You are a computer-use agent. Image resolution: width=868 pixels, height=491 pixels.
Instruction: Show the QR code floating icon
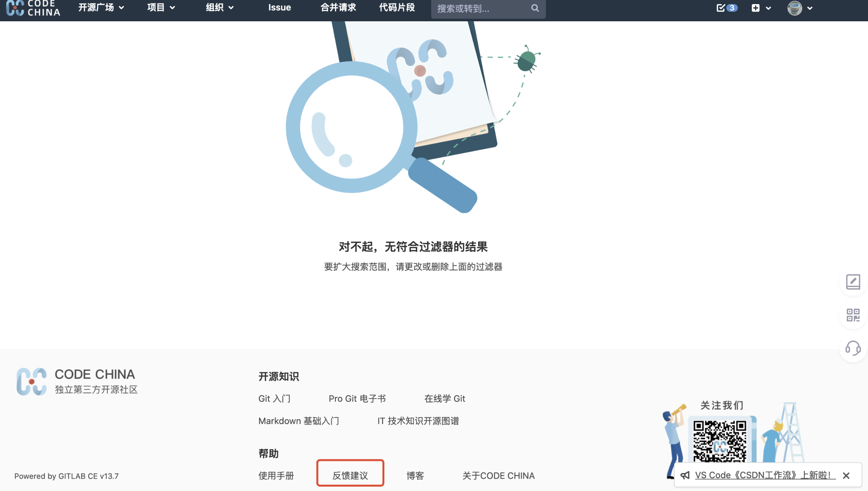click(853, 315)
